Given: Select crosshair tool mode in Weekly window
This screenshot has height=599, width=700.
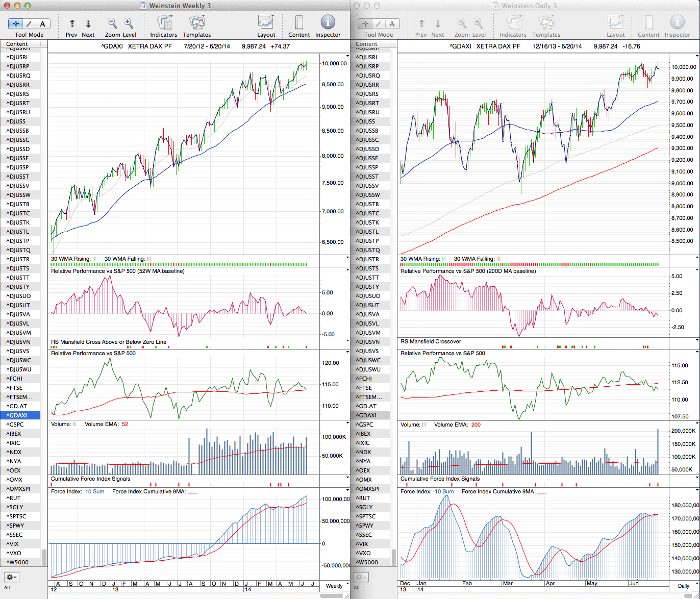Looking at the screenshot, I should (16, 23).
